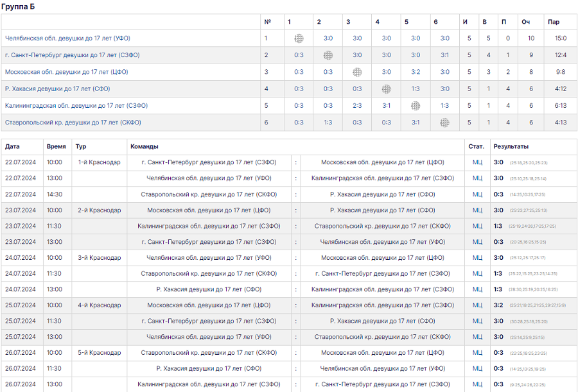Click the Оч column header in standings

(x=526, y=22)
